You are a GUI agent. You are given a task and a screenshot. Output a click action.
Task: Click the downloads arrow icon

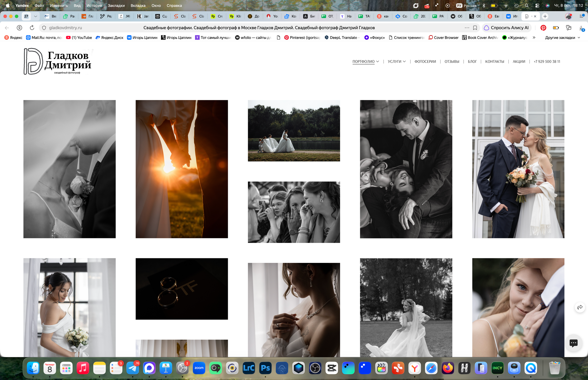coord(581,28)
